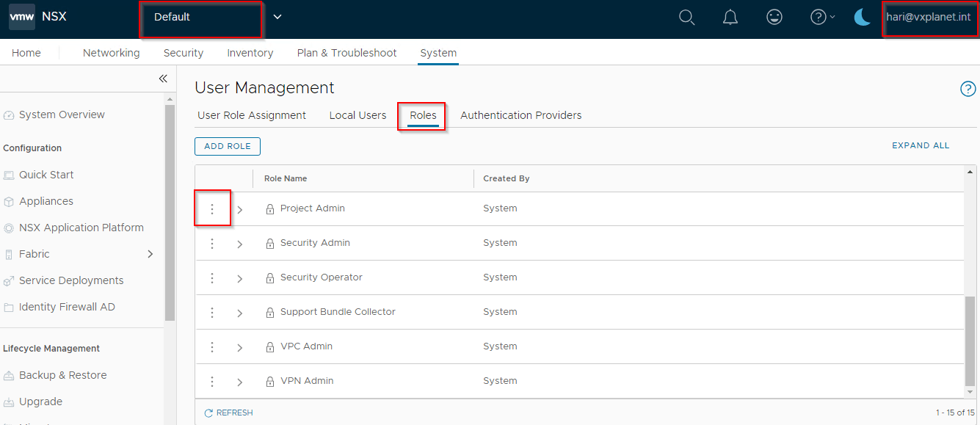Viewport: 980px width, 425px height.
Task: Open actions menu for VPC Admin
Action: tap(212, 347)
